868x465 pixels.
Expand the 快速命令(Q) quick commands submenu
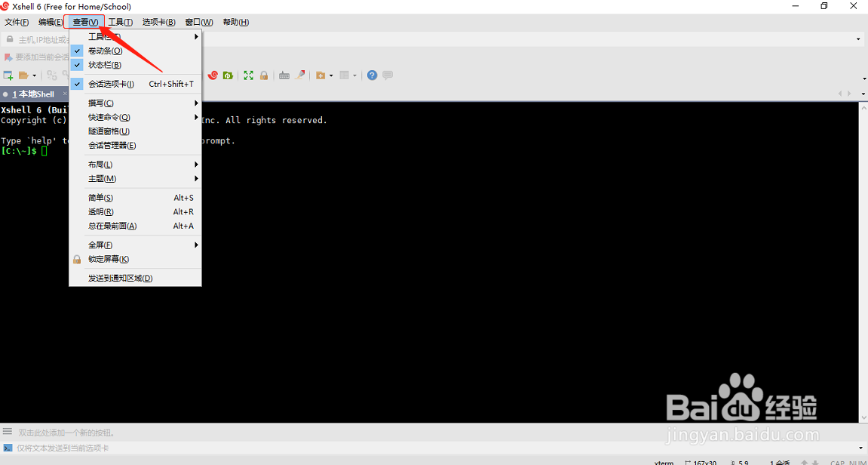135,118
